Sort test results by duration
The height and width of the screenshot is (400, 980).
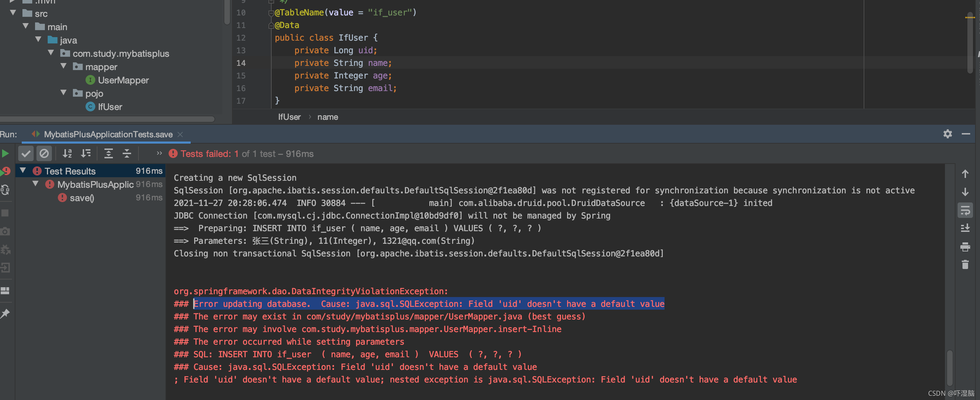click(x=86, y=154)
